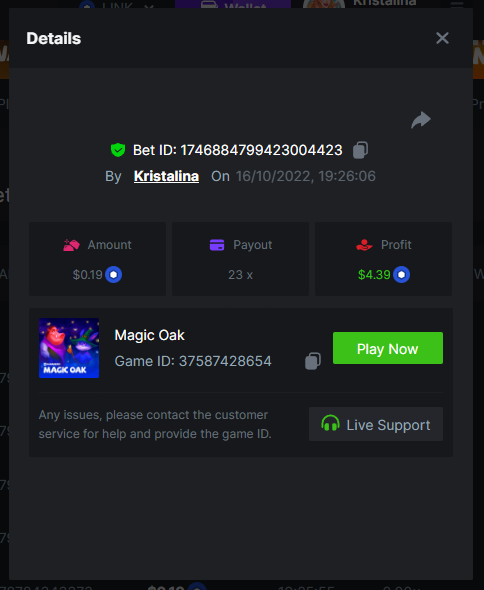Screen dimensions: 484x590
Task: Click the purple Payout card icon
Action: [x=217, y=245]
